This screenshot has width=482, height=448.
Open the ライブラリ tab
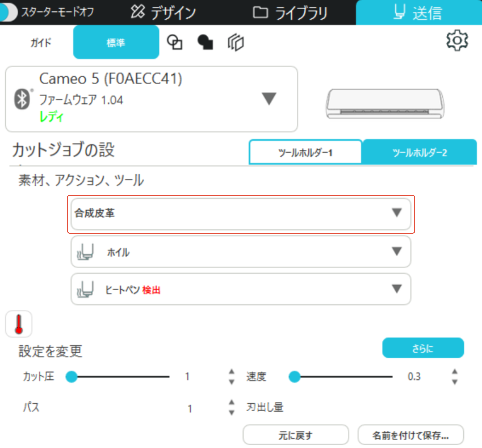290,13
